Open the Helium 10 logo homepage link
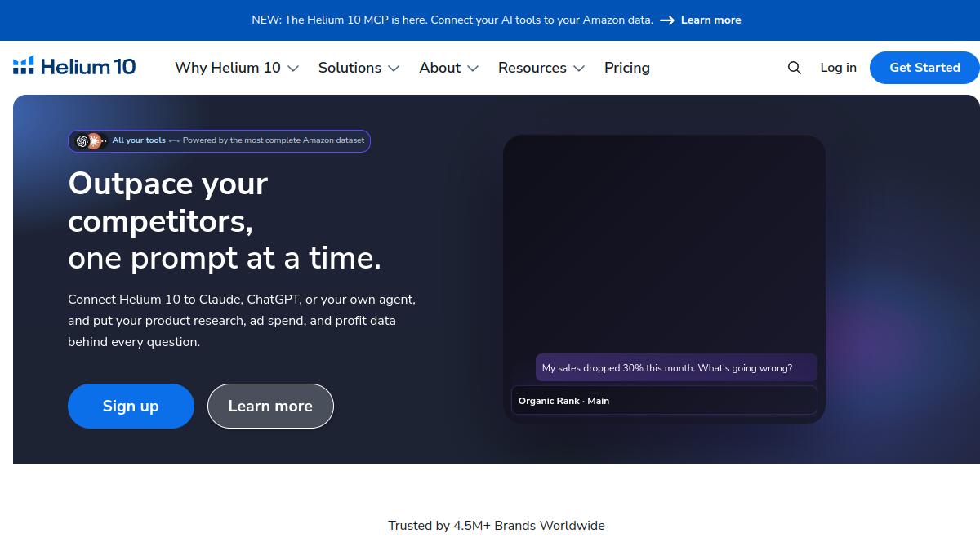Screen dimensions: 980x551 pyautogui.click(x=74, y=67)
